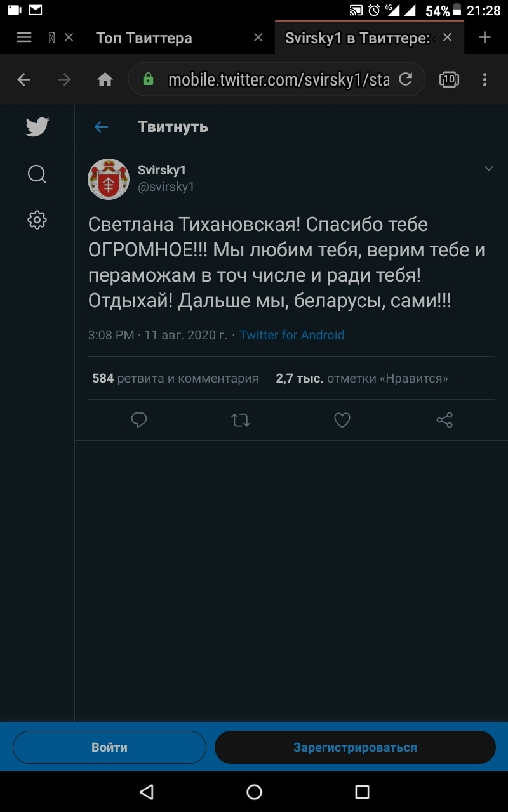
Task: Reload the page in address bar
Action: [405, 79]
